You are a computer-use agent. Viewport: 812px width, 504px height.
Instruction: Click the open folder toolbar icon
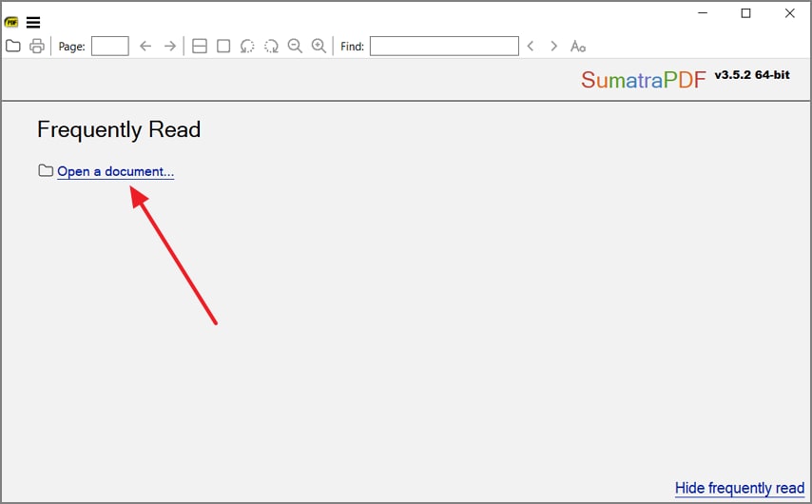pos(13,46)
